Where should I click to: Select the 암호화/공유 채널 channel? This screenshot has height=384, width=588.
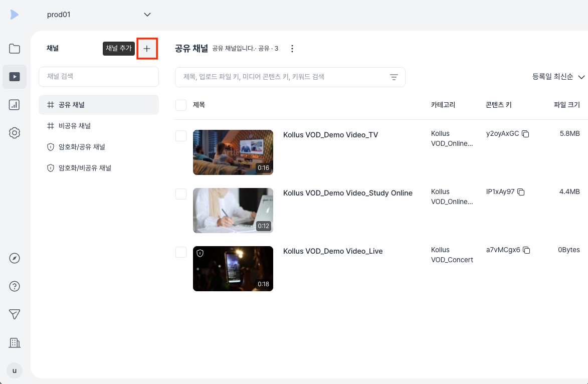coord(99,147)
